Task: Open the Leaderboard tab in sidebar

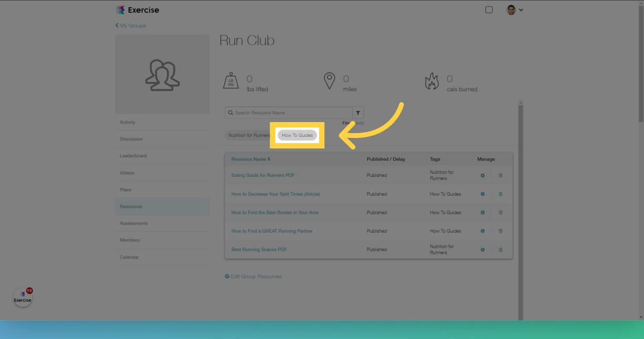Action: coord(162,156)
